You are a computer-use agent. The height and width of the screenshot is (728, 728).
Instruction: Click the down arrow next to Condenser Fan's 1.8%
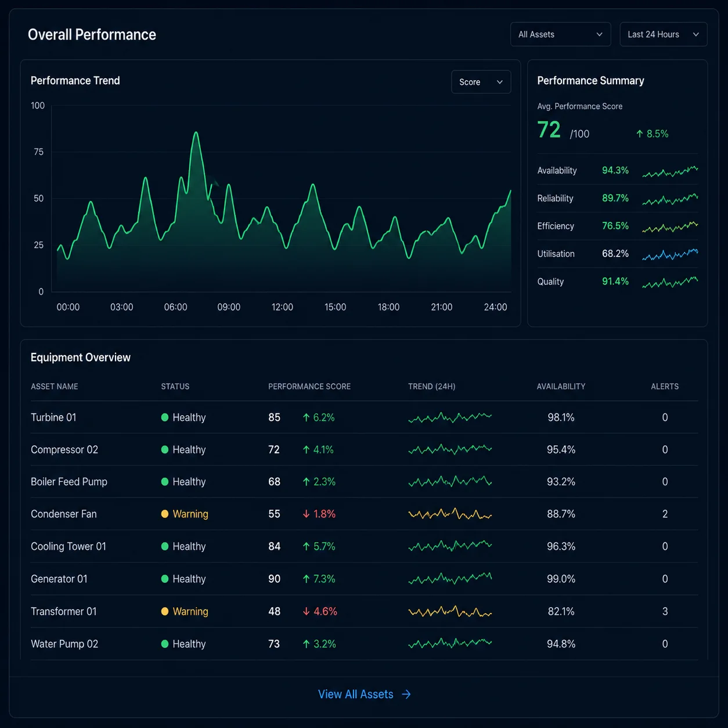pos(306,514)
